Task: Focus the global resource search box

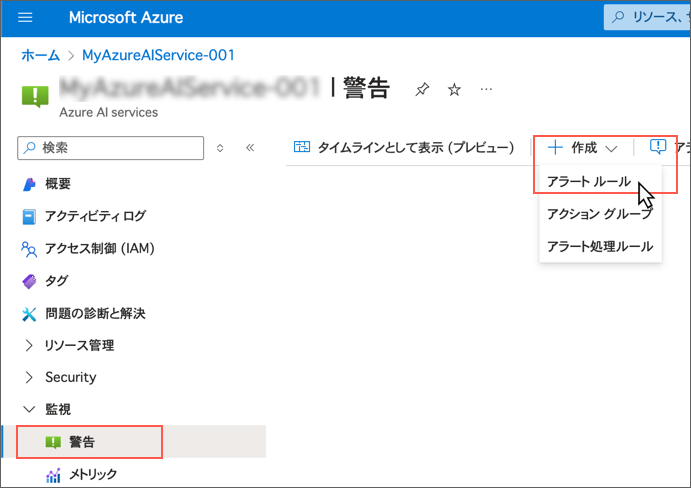Action: (647, 17)
